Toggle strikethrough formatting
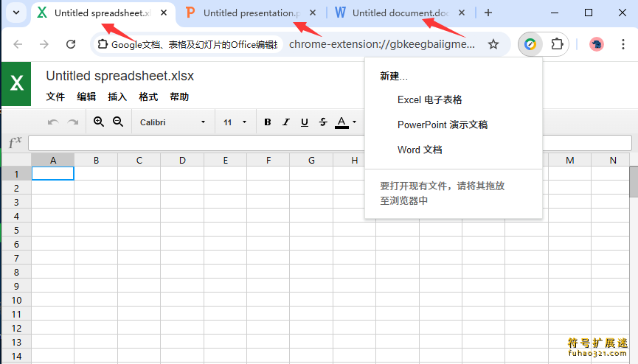The image size is (638, 364). point(323,122)
